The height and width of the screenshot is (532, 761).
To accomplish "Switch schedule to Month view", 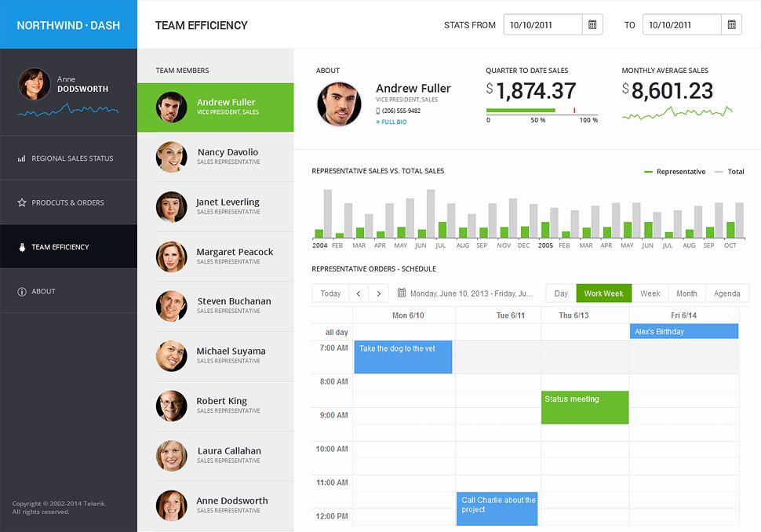I will tap(686, 293).
